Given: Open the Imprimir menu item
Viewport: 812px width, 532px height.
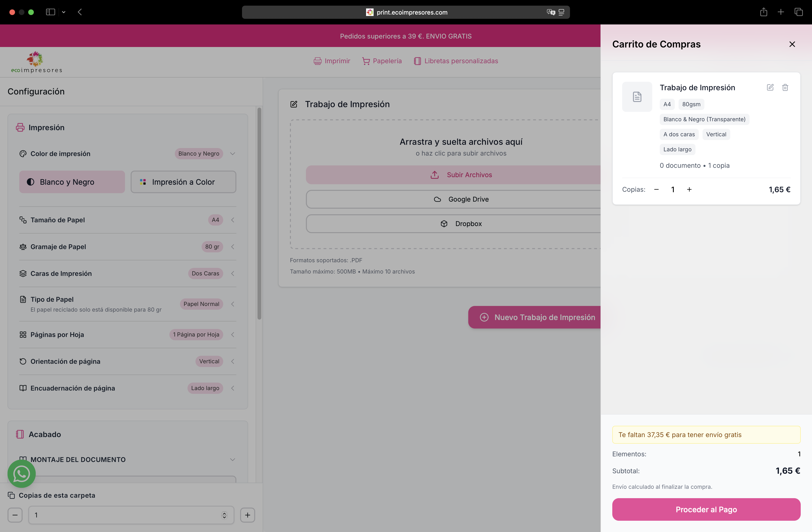Looking at the screenshot, I should [x=332, y=61].
